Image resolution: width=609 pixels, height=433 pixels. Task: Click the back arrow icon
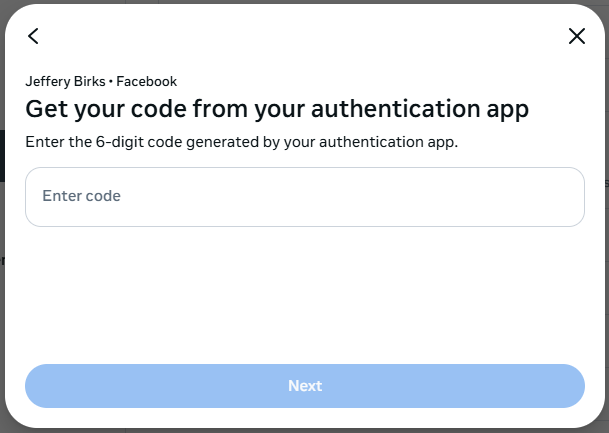pyautogui.click(x=33, y=36)
